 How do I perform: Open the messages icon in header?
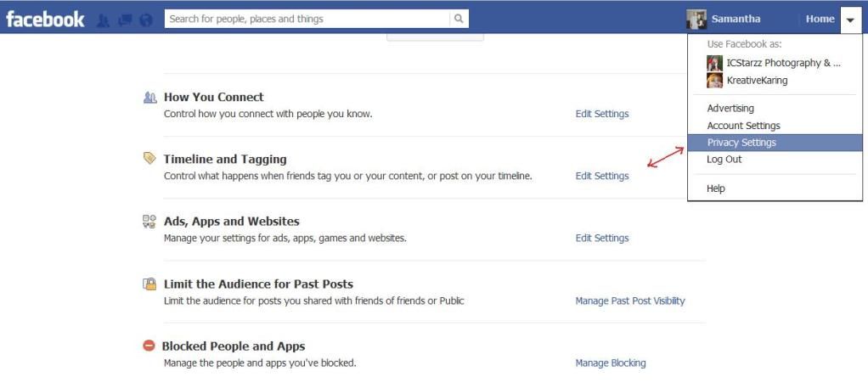point(125,20)
